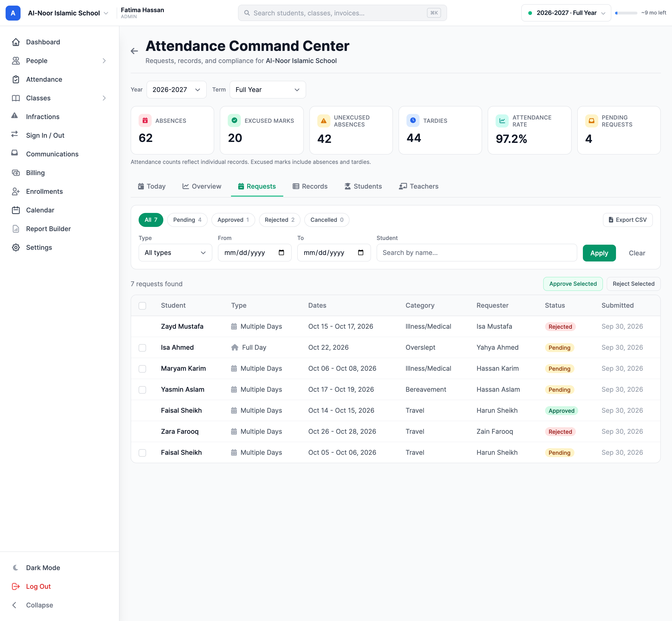Image resolution: width=672 pixels, height=621 pixels.
Task: Select Yasmin Aslam's row checkbox
Action: pyautogui.click(x=142, y=390)
